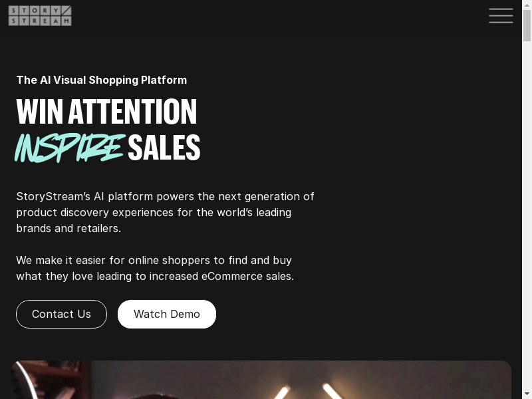Open the hamburger navigation menu

[501, 16]
